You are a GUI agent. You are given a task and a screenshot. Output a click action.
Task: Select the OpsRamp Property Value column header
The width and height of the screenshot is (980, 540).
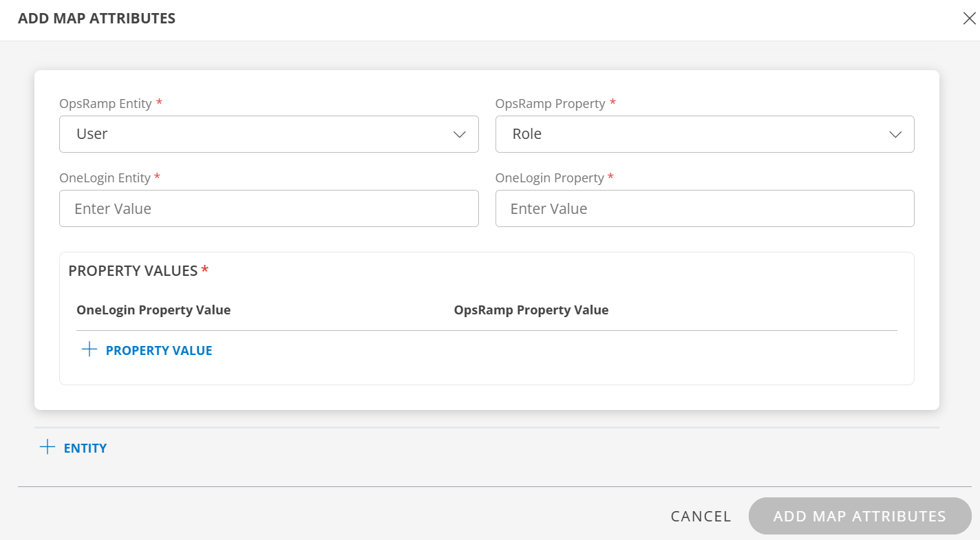531,310
